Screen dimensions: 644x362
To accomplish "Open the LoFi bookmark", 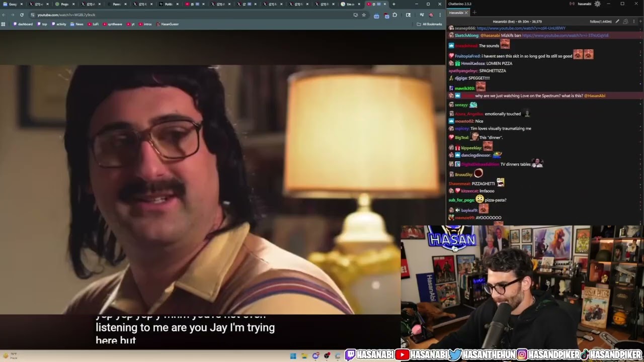I will (93, 24).
